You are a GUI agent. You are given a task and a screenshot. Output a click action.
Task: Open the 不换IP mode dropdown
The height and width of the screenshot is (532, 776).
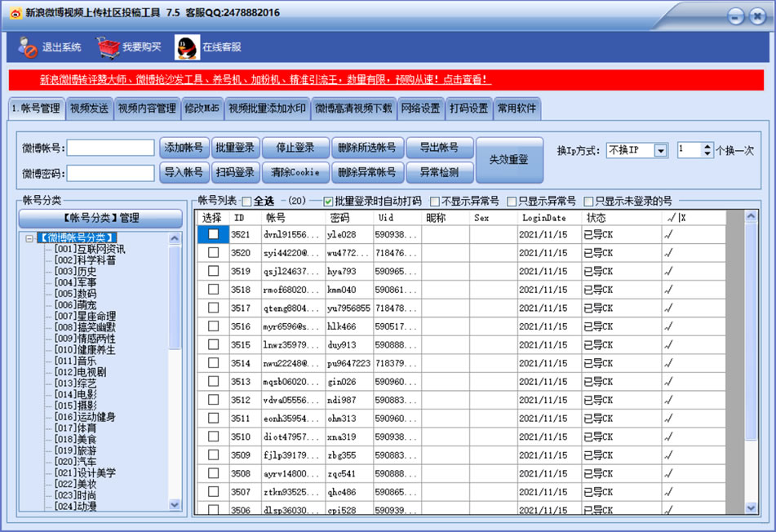tap(660, 150)
